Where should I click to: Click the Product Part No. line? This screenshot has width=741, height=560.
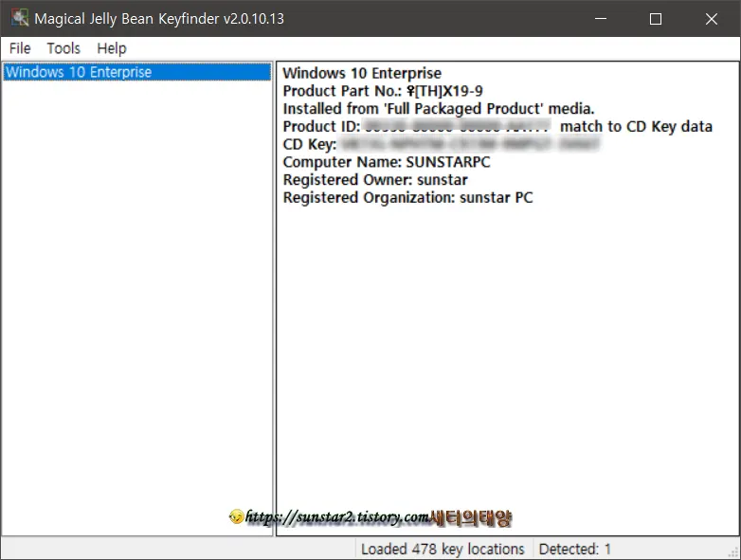(383, 91)
